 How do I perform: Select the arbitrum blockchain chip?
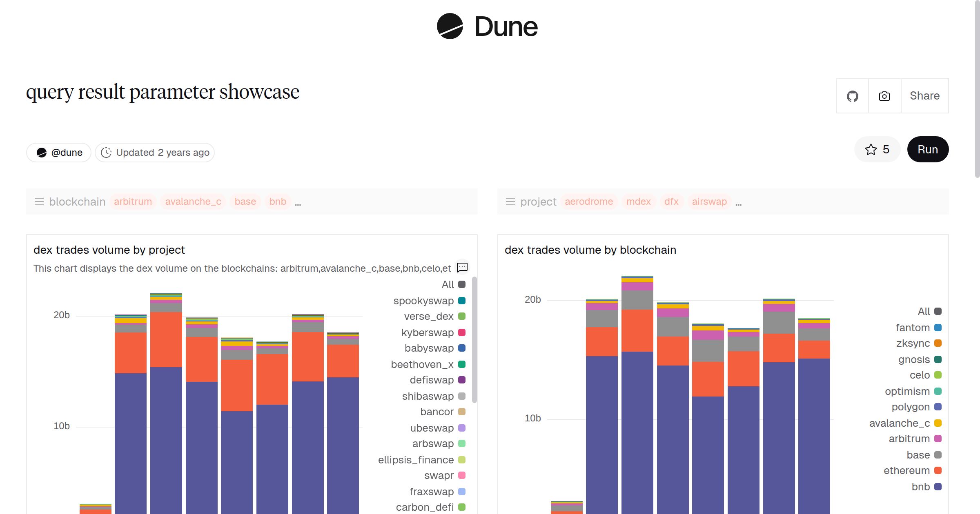pyautogui.click(x=133, y=201)
